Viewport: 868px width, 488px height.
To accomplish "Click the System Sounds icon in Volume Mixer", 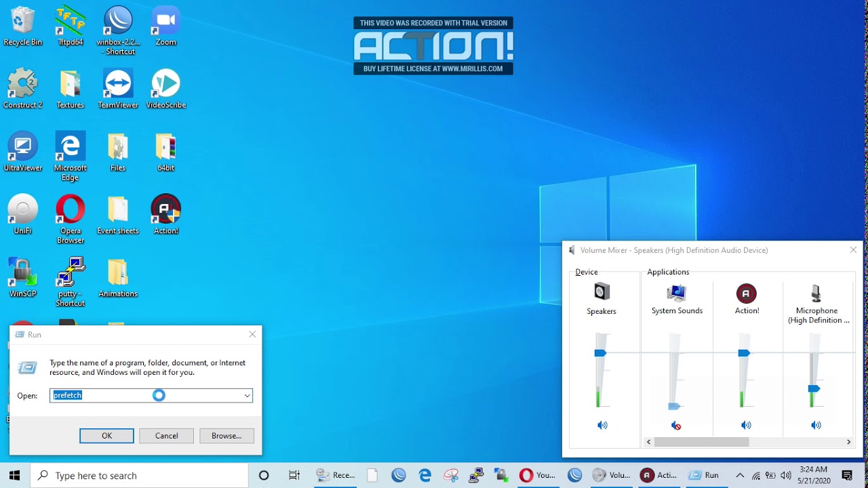I will tap(677, 293).
